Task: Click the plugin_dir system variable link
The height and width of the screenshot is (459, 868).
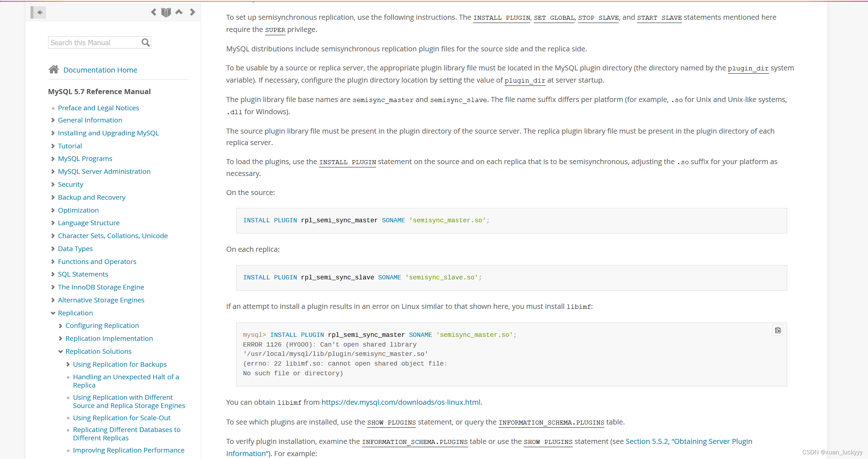Action: [x=748, y=68]
